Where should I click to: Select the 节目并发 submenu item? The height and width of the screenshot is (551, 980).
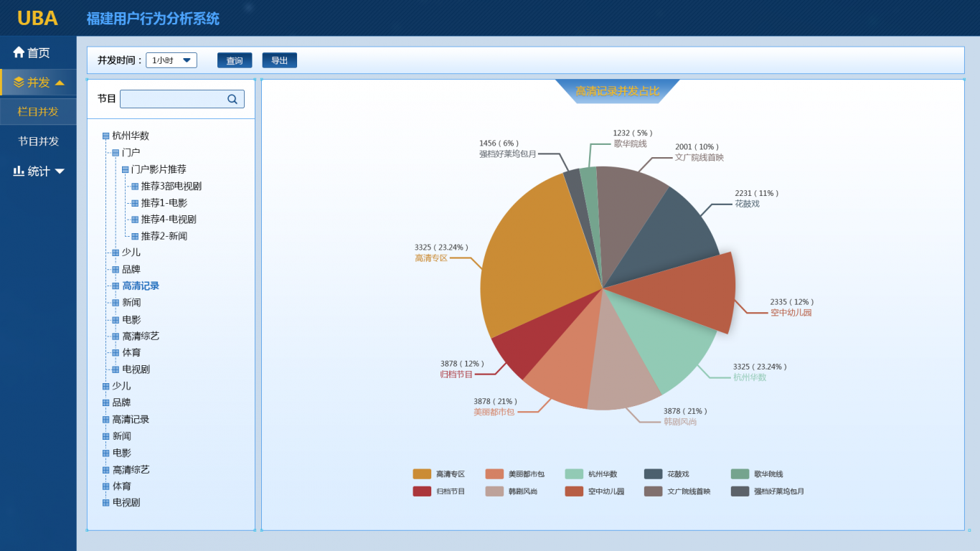pyautogui.click(x=38, y=141)
